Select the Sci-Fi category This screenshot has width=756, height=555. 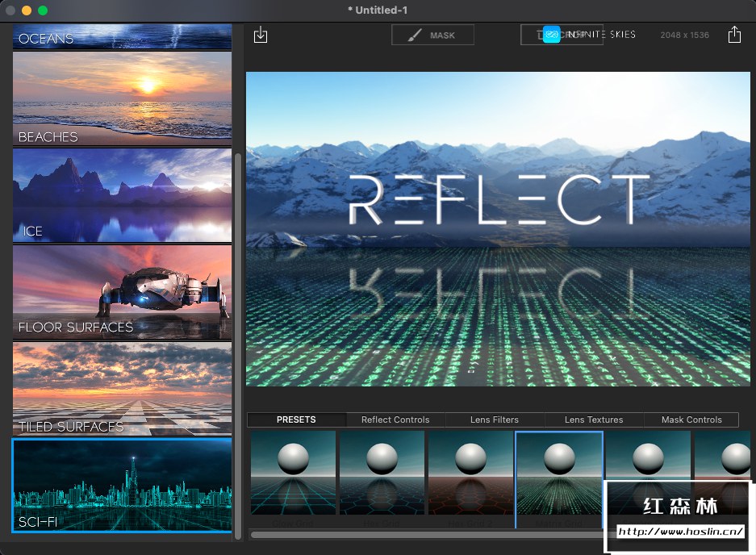(122, 485)
